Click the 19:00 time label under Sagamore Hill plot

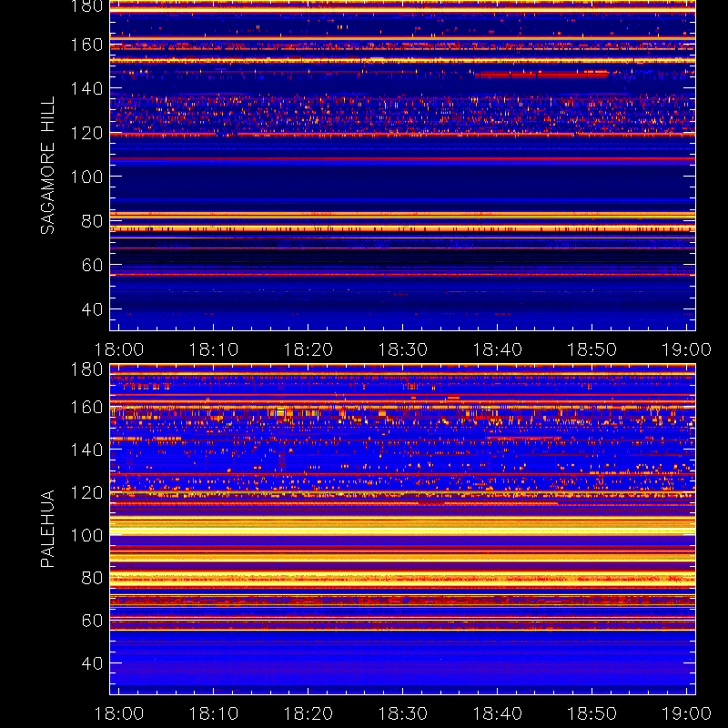[x=687, y=349]
